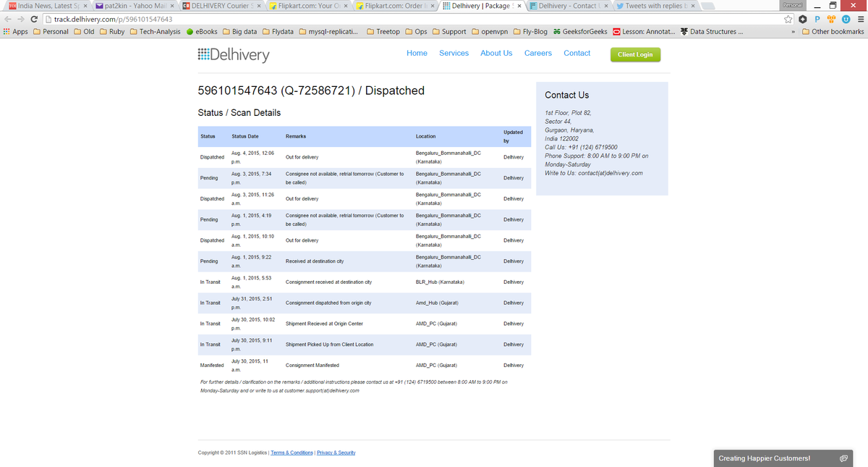868x467 pixels.
Task: Open the Data Structures bookmark
Action: (711, 32)
